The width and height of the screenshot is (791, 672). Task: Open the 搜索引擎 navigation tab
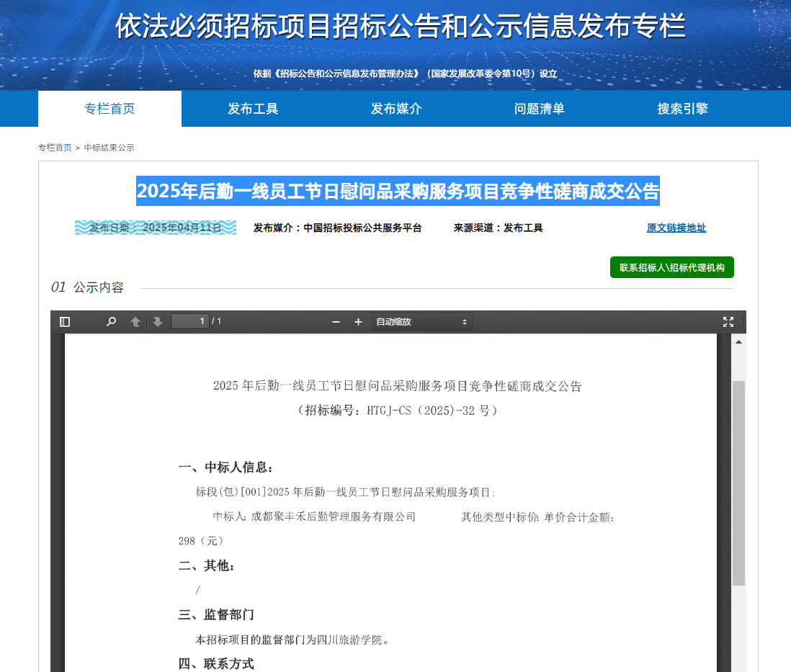click(682, 109)
